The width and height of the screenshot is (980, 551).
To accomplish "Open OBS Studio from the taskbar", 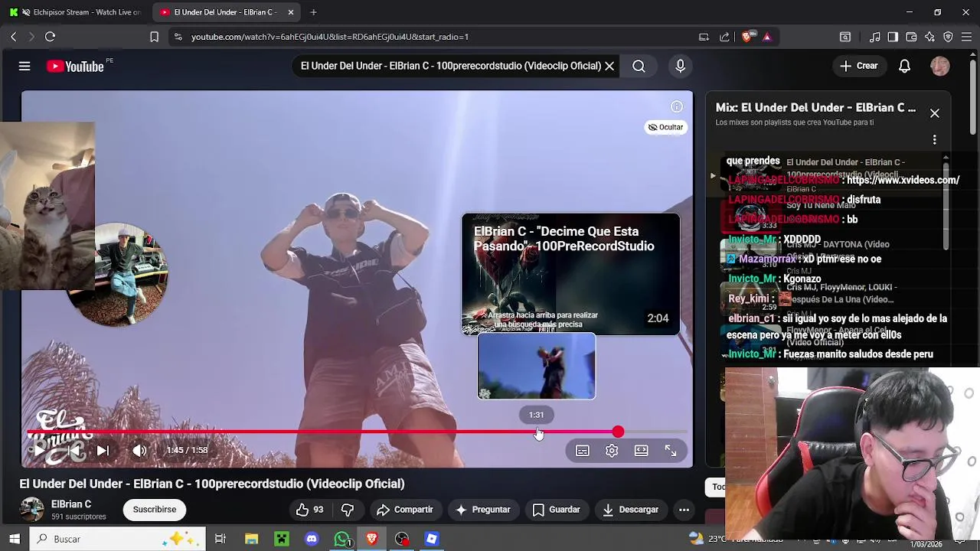I will click(402, 539).
